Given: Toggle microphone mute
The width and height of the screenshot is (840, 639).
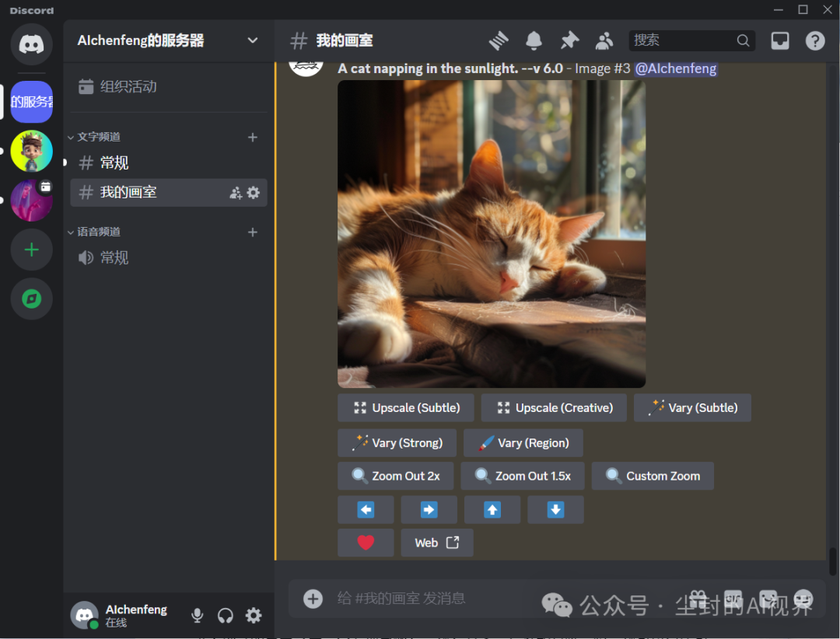Looking at the screenshot, I should 198,616.
